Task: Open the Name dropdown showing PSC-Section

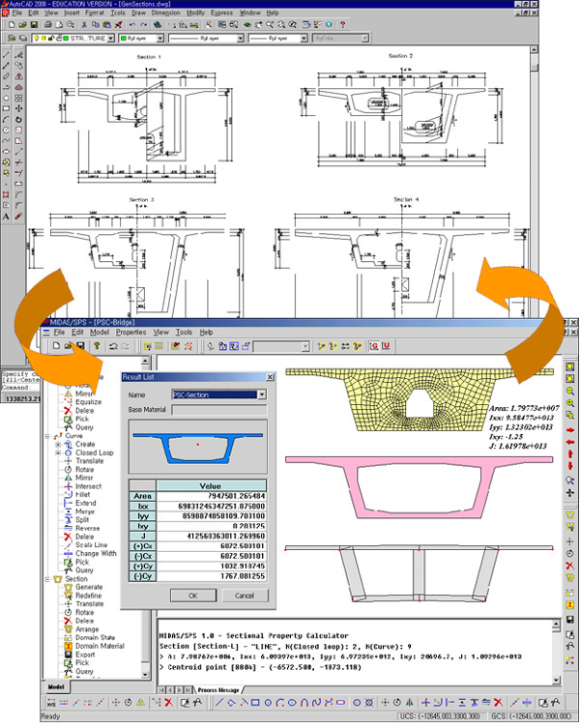Action: pyautogui.click(x=261, y=394)
